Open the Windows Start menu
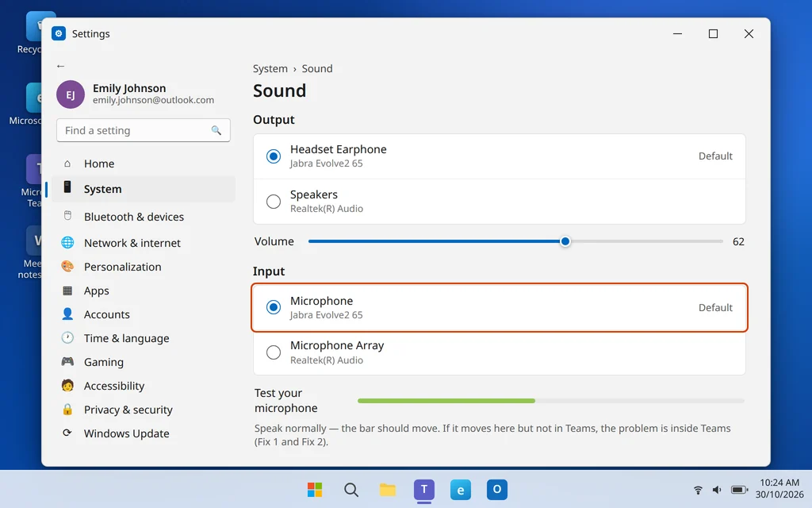This screenshot has width=812, height=508. click(315, 489)
